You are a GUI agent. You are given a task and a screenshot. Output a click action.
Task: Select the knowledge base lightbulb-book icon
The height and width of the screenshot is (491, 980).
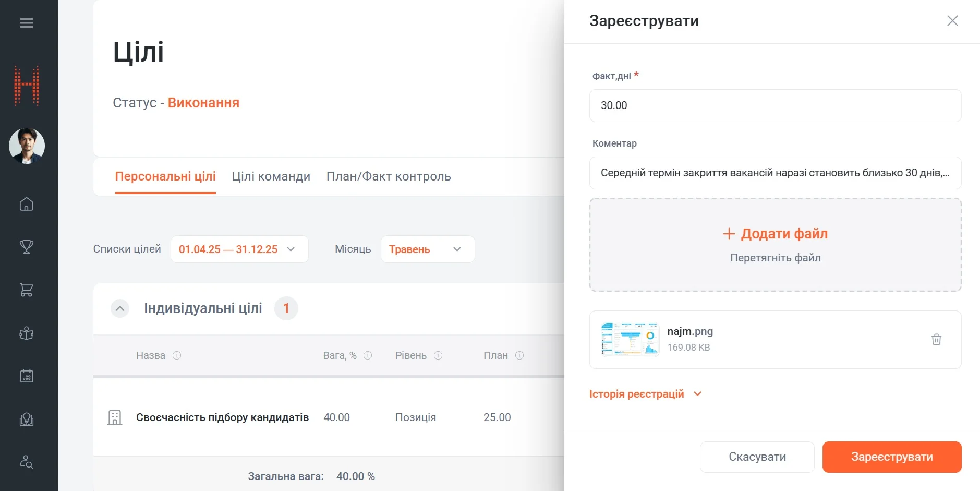click(x=26, y=419)
